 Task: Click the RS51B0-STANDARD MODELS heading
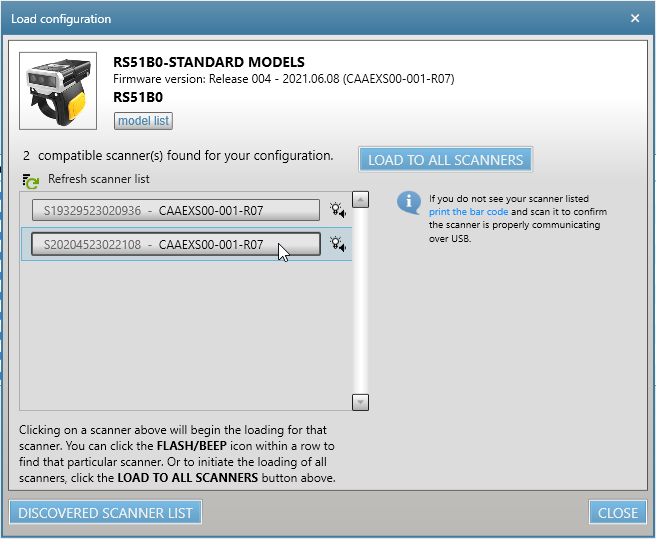click(209, 63)
